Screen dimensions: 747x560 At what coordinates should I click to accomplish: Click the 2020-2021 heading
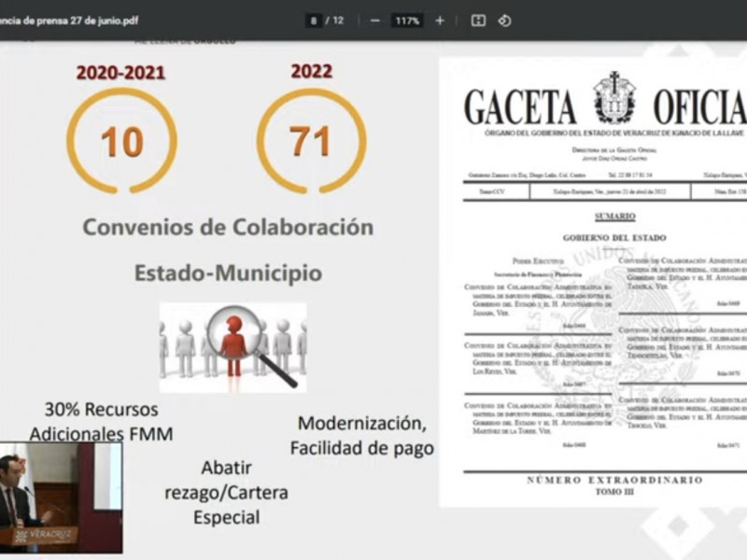121,73
